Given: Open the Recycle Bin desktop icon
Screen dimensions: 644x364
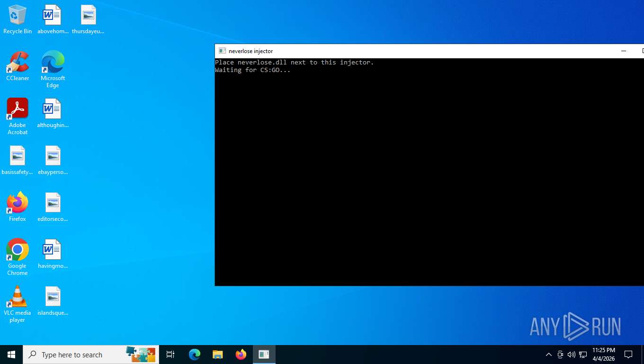Looking at the screenshot, I should [x=18, y=19].
